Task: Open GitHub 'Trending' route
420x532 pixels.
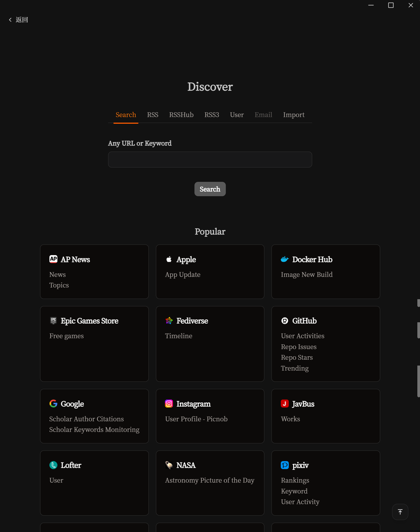Action: click(x=295, y=368)
